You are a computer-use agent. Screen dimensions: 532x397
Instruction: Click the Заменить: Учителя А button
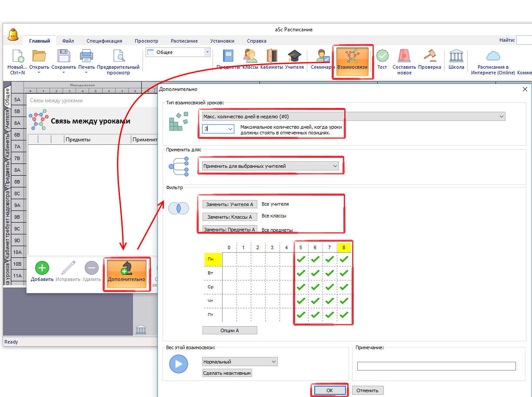coord(230,204)
